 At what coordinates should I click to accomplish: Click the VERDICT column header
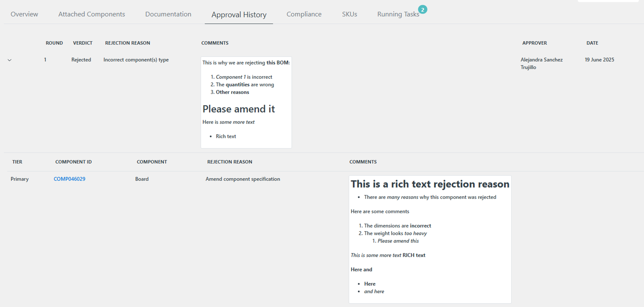point(83,43)
